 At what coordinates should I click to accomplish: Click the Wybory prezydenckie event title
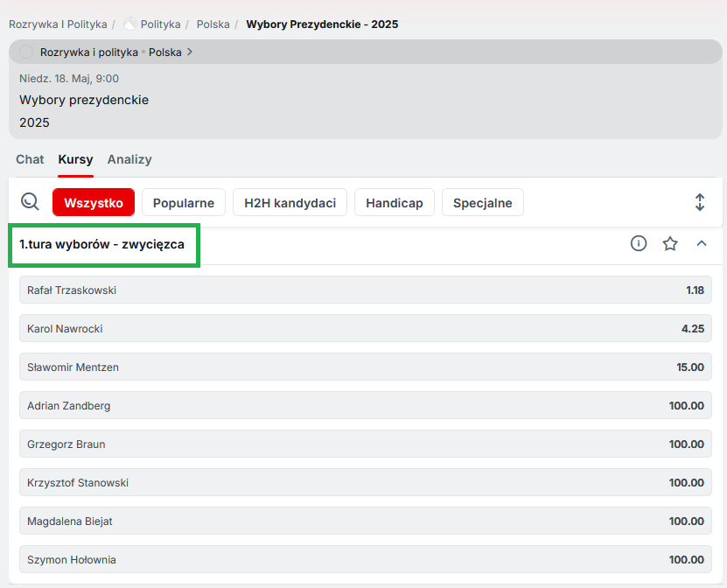[x=84, y=100]
